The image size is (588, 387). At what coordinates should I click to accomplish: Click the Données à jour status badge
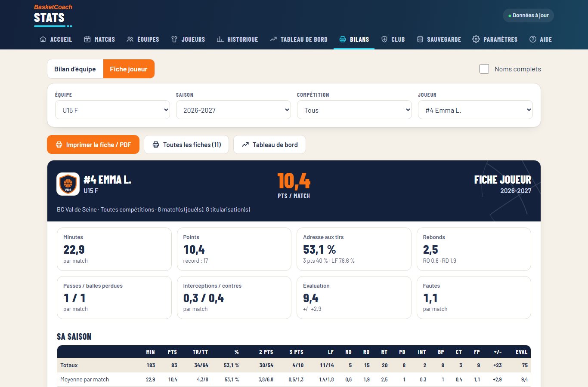tap(528, 15)
